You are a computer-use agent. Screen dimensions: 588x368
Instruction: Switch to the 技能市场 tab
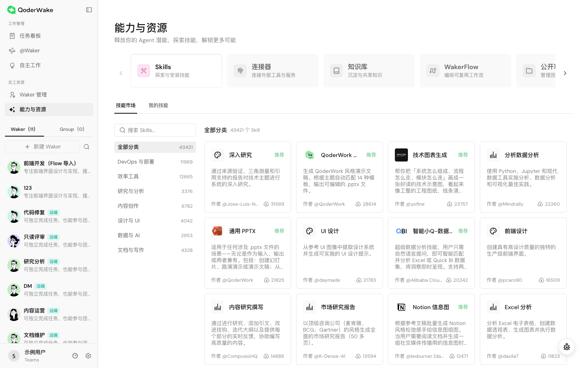(x=126, y=105)
